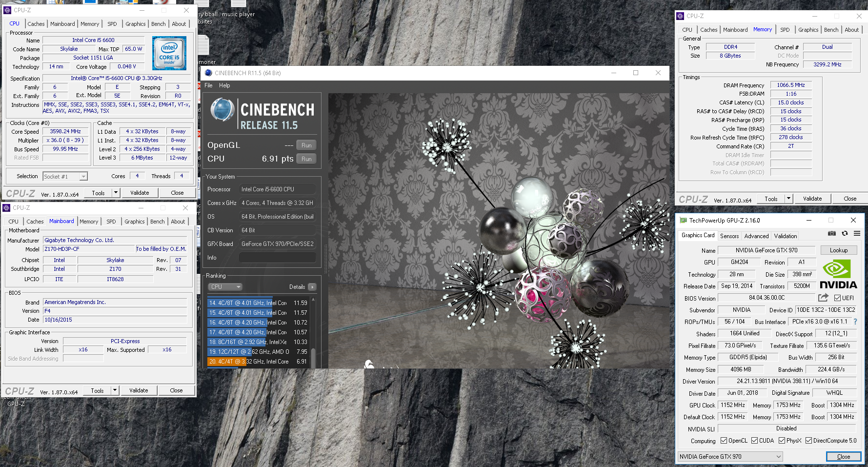Run the CPU benchmark in Cinebench
Screen dimensions: 868x467
point(306,159)
